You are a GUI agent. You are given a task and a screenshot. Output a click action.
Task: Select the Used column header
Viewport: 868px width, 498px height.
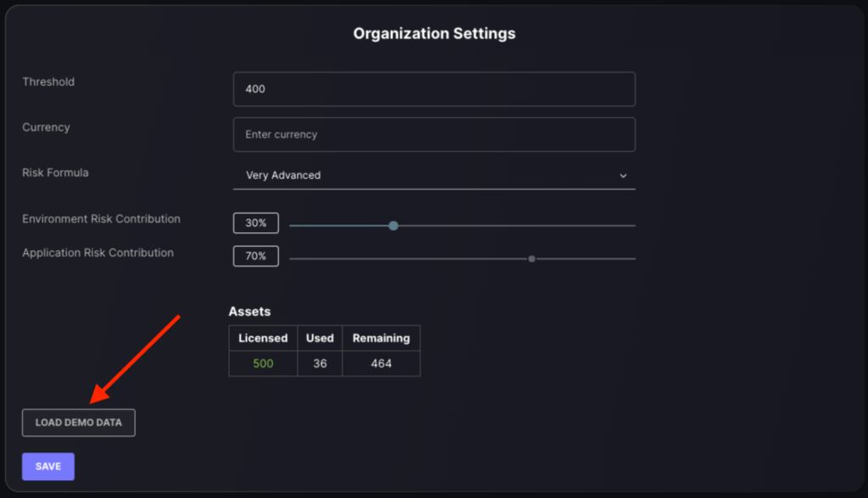[320, 338]
